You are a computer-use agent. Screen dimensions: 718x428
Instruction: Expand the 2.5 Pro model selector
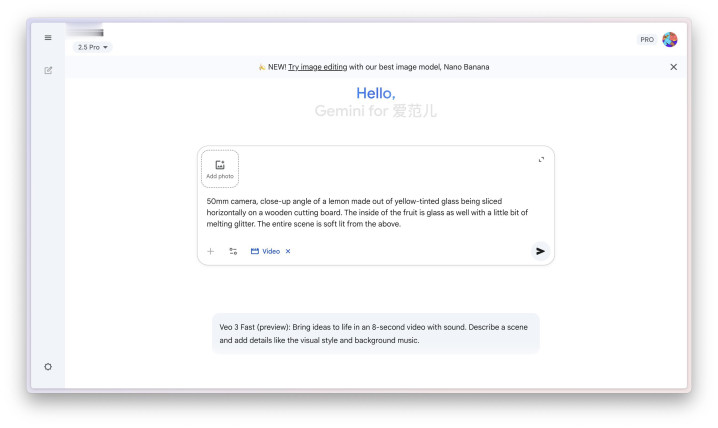point(92,47)
